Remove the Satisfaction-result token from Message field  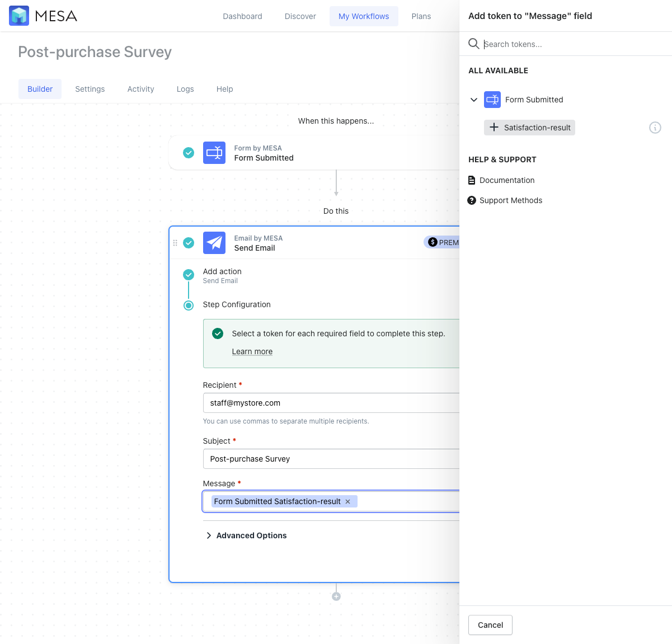(348, 501)
